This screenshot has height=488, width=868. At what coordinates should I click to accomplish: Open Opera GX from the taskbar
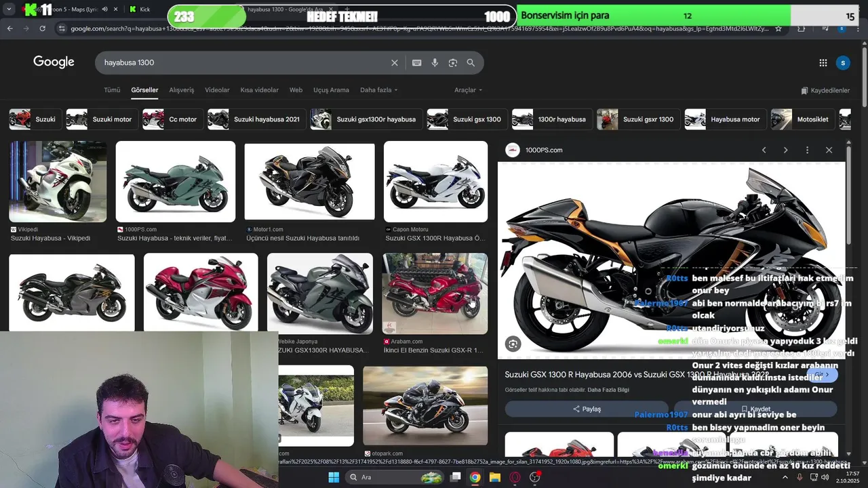(x=515, y=477)
